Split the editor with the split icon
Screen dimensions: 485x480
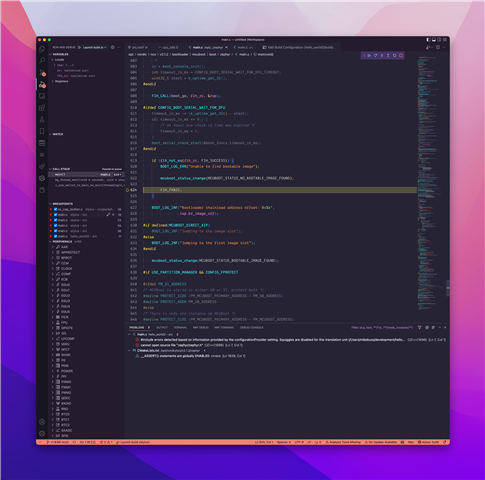click(x=438, y=47)
